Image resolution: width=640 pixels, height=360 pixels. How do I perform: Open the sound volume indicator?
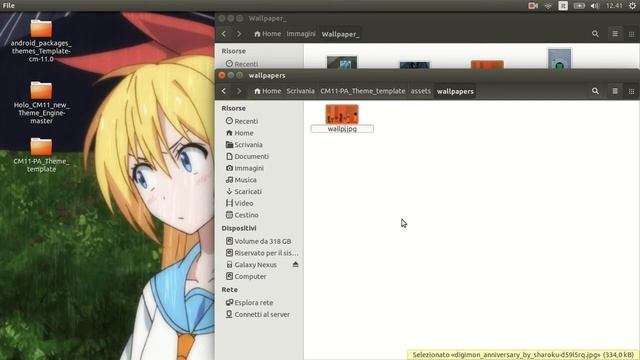click(x=595, y=6)
